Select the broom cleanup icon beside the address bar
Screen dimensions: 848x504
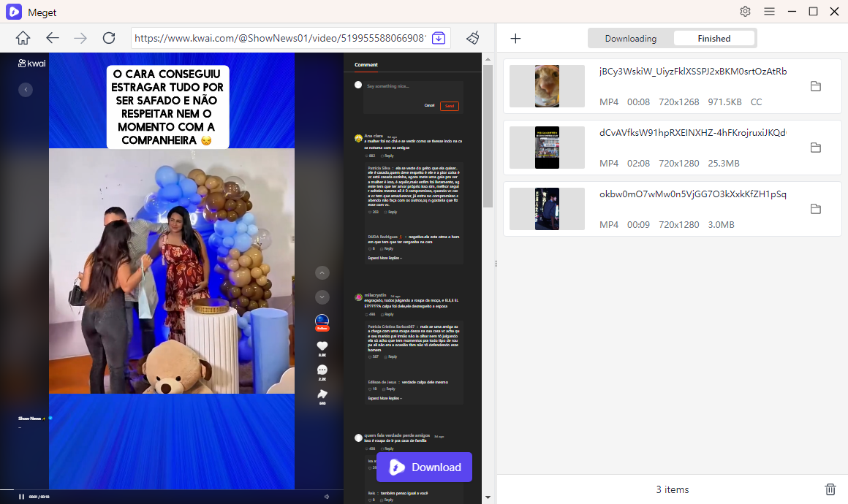point(472,38)
